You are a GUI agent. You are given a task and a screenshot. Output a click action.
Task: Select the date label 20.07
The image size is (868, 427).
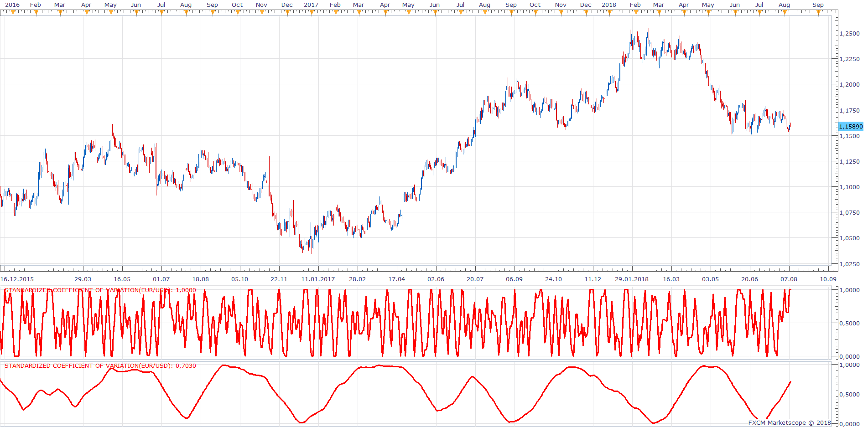pos(475,279)
